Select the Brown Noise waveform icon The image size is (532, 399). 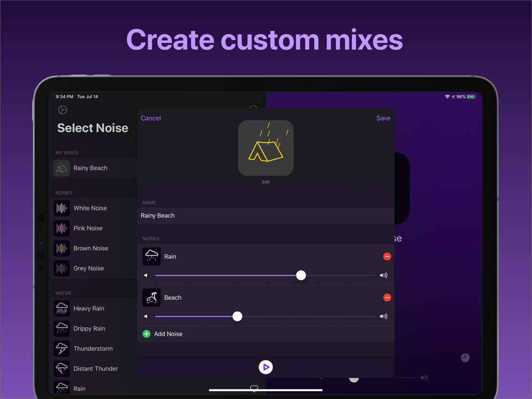[62, 248]
